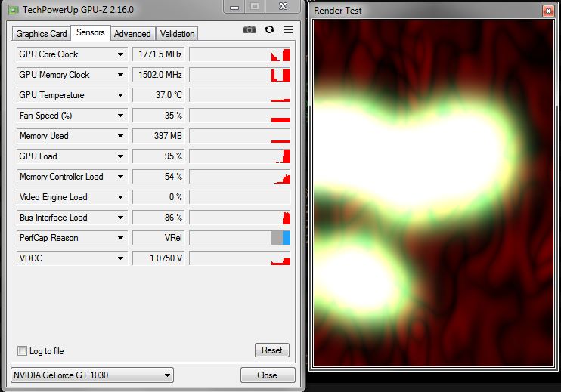Click the Bus Interface Load graph

tap(240, 218)
